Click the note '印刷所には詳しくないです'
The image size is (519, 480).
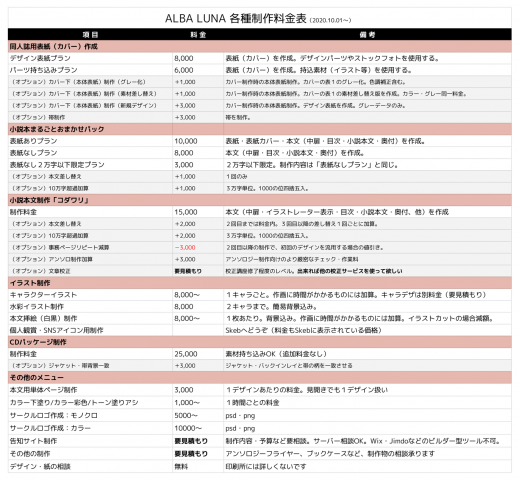[x=266, y=466]
